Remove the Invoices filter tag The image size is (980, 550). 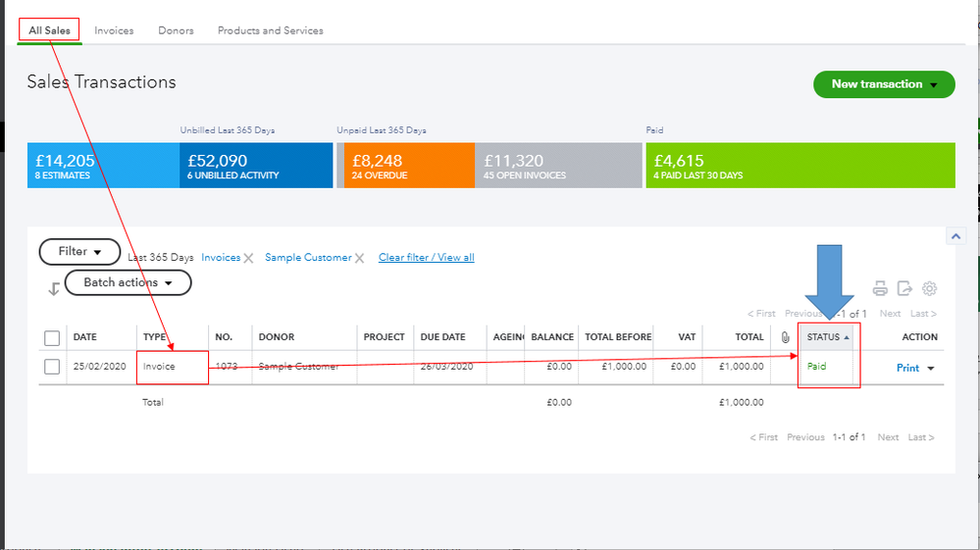tap(248, 258)
